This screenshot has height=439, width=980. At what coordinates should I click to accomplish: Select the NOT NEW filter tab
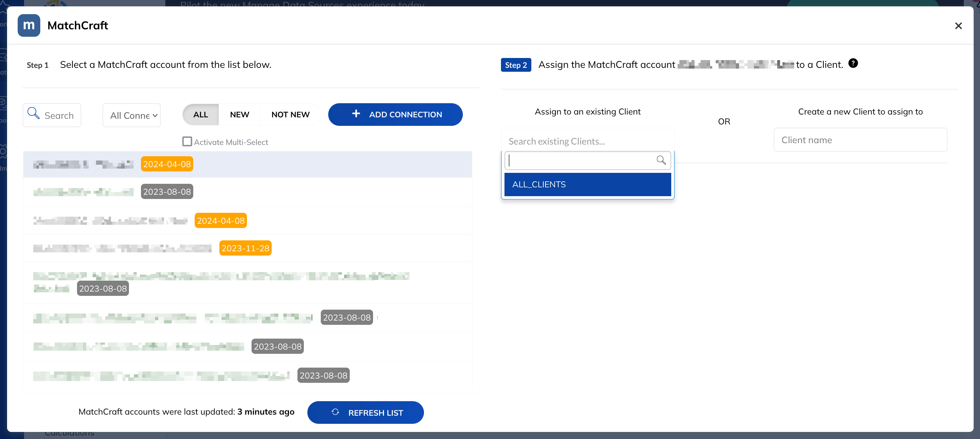pos(290,115)
